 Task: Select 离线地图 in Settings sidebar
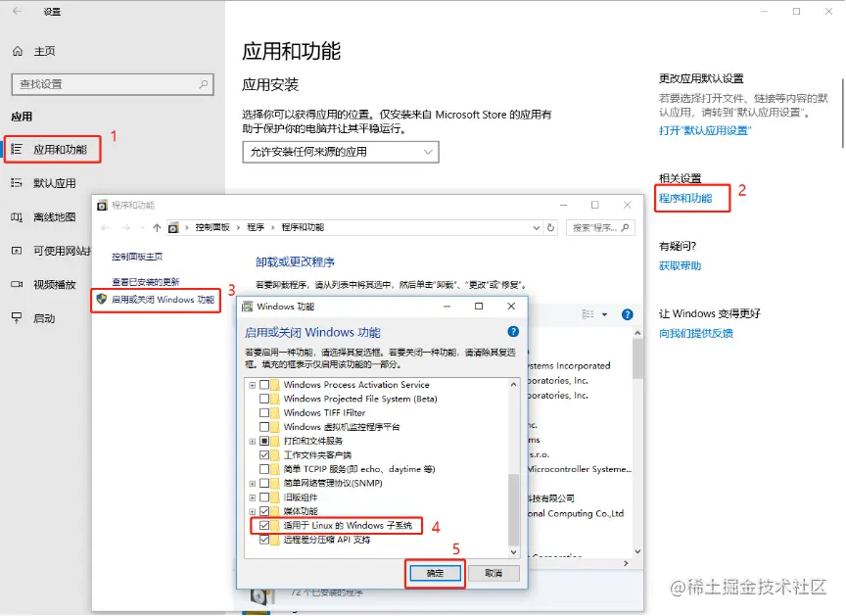(x=54, y=216)
